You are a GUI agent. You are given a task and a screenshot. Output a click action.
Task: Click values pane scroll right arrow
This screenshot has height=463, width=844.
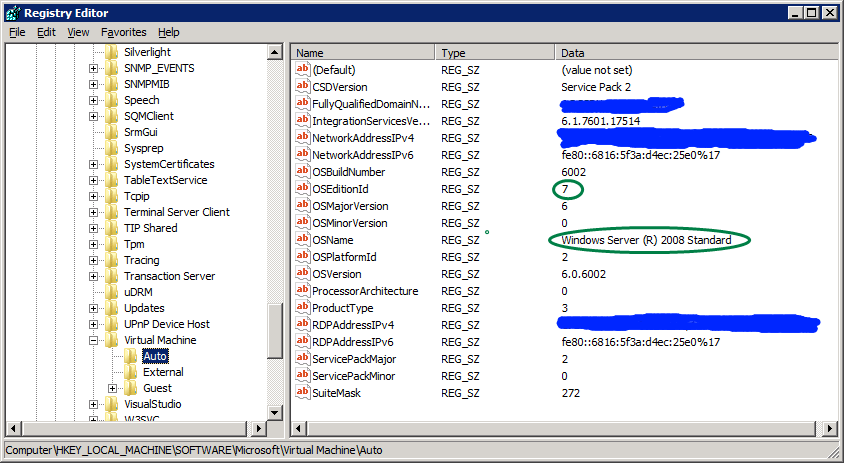click(x=831, y=429)
